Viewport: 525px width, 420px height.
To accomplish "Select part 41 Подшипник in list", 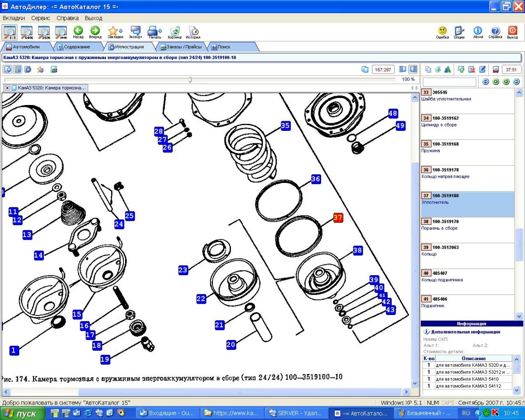I will [468, 308].
